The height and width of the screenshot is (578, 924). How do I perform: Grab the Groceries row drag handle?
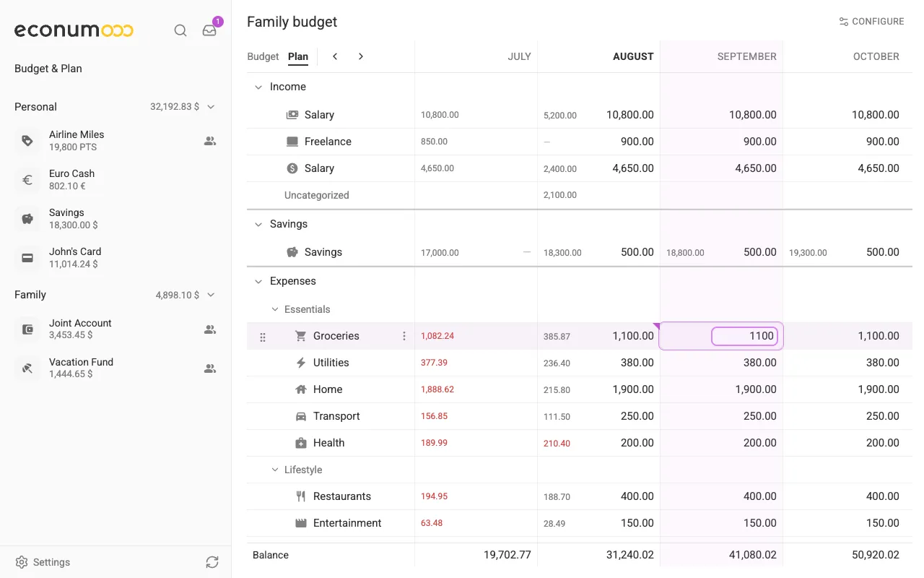[263, 337]
